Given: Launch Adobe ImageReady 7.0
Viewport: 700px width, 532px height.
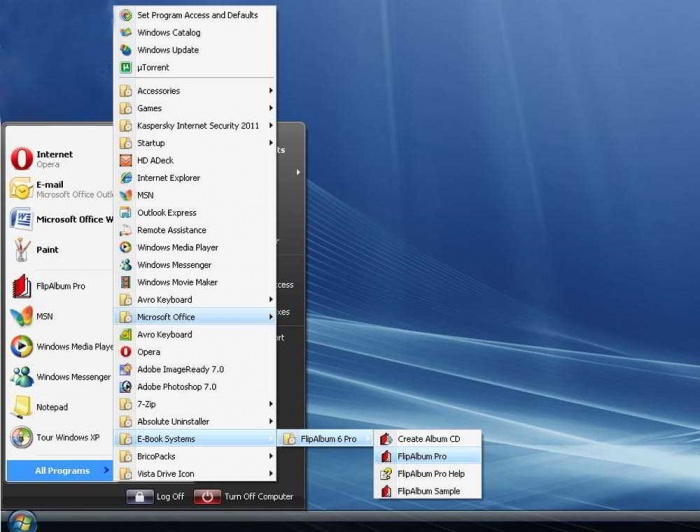Looking at the screenshot, I should point(180,369).
